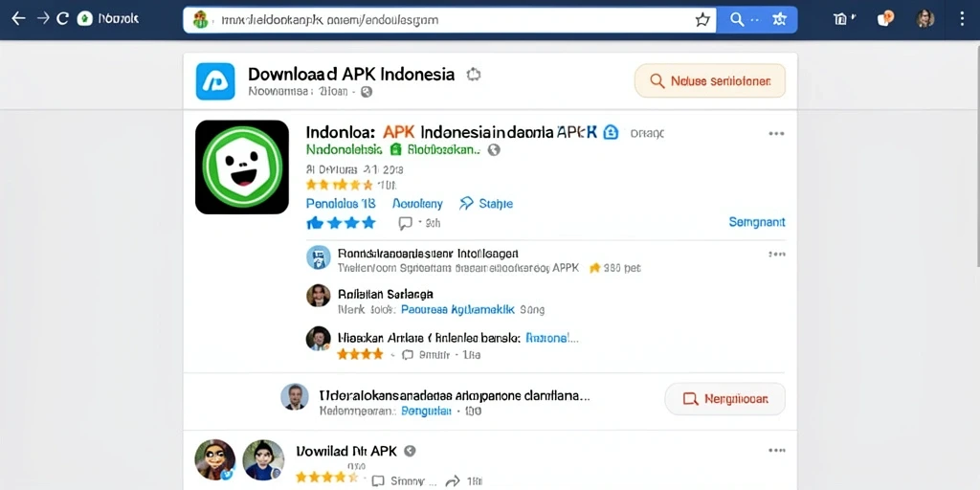This screenshot has height=490, width=980.
Task: Click the reply icon under the third comment's stars
Action: click(x=408, y=355)
